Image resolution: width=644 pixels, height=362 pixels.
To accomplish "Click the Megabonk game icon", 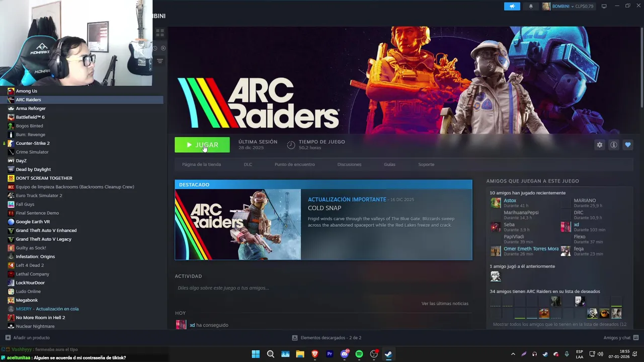I will (11, 300).
